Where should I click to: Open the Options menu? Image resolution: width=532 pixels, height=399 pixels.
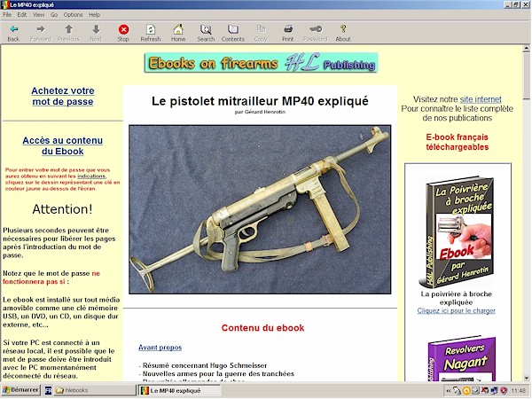point(73,14)
